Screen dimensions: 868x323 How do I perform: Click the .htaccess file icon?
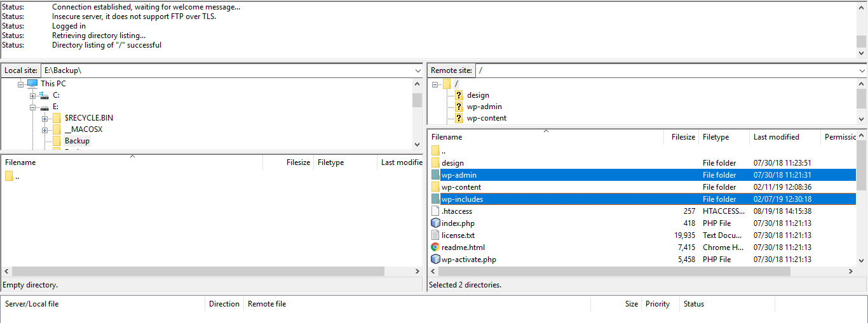pos(435,211)
